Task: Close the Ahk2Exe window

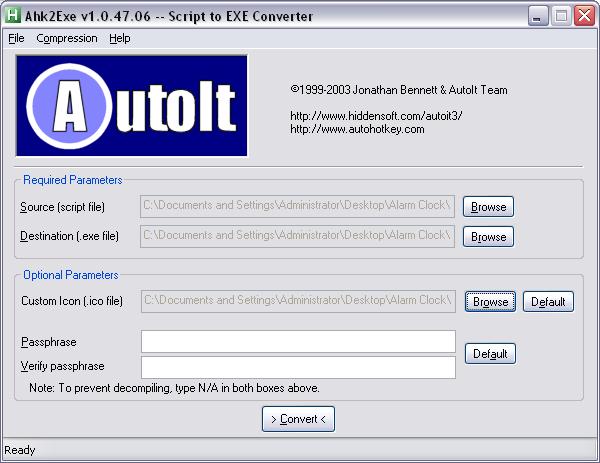Action: click(x=584, y=16)
